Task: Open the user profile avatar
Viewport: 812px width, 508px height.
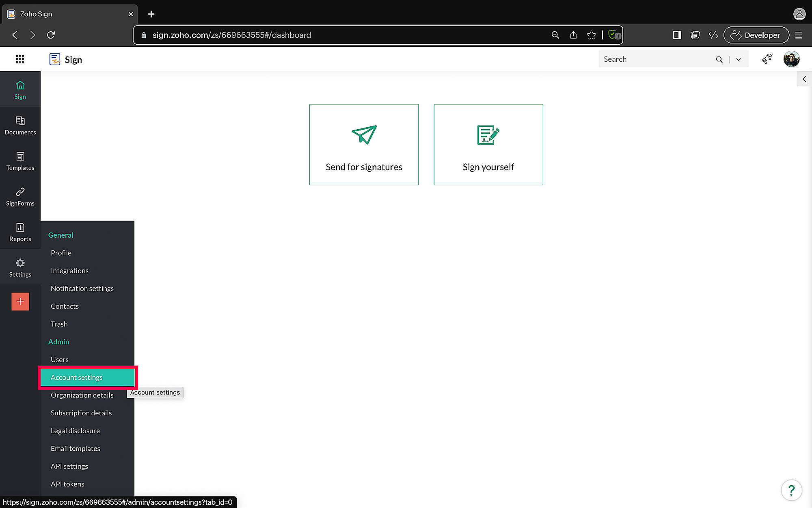Action: click(x=791, y=59)
